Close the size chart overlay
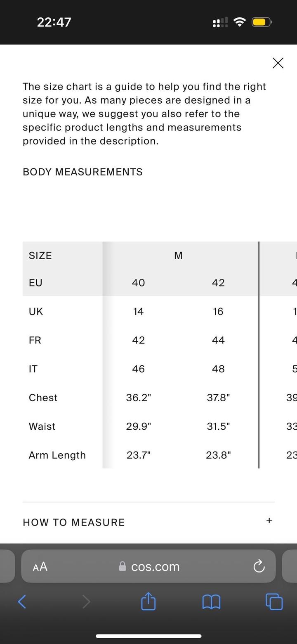Image resolution: width=297 pixels, height=644 pixels. [278, 63]
